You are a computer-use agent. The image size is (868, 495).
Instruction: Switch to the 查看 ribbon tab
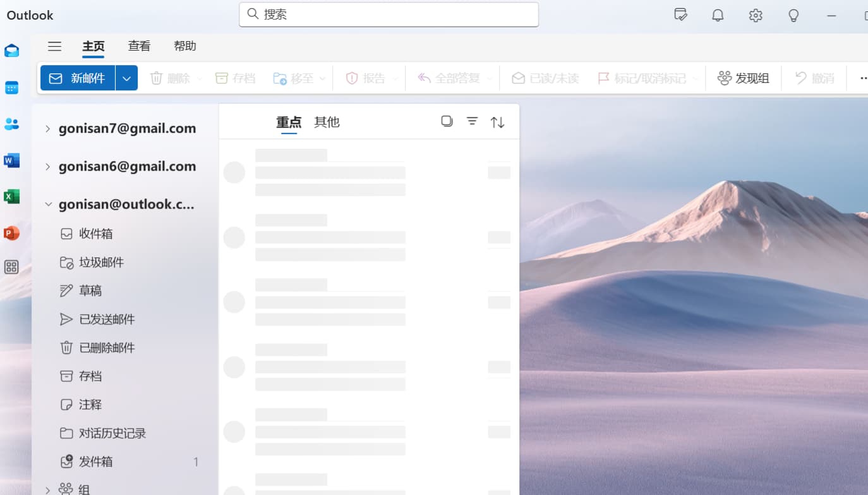(139, 46)
